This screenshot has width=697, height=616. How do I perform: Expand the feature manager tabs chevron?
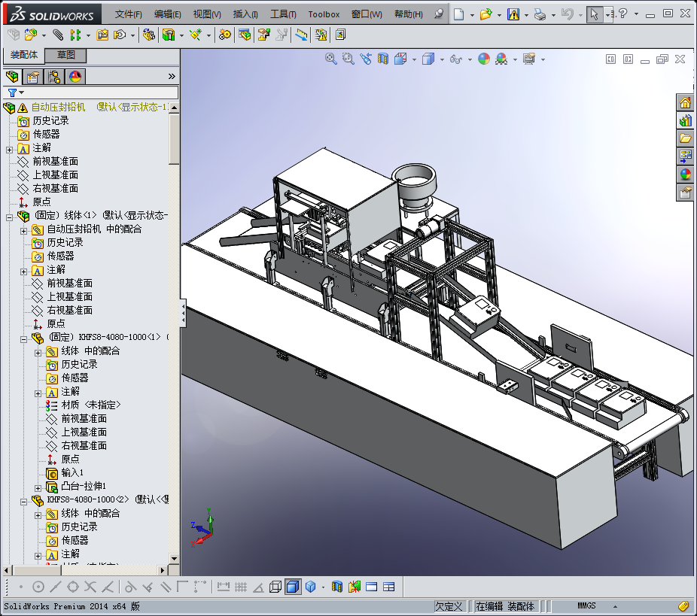(172, 77)
